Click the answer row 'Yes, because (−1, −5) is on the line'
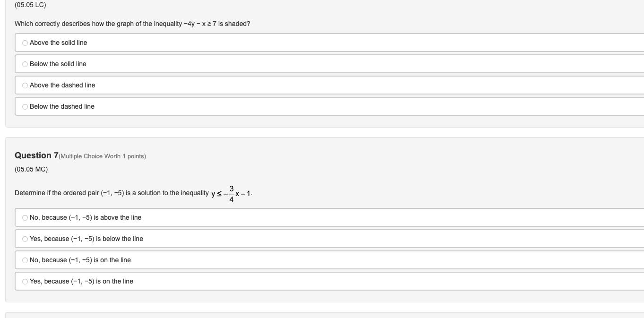Screen dimensions: 644x318 pyautogui.click(x=189, y=281)
